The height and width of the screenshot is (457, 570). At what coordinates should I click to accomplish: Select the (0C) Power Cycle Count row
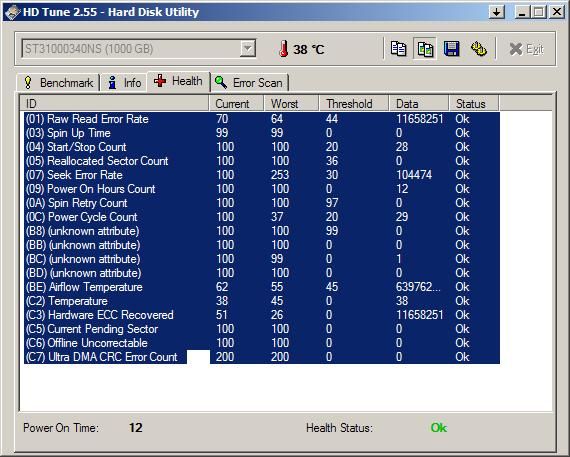click(x=262, y=217)
